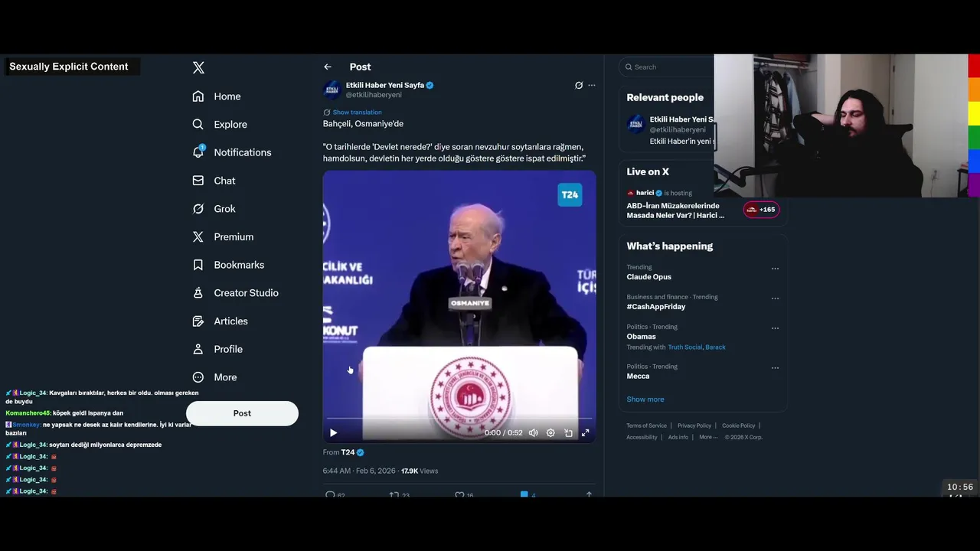The height and width of the screenshot is (551, 980).
Task: Mute the video sound
Action: (533, 433)
